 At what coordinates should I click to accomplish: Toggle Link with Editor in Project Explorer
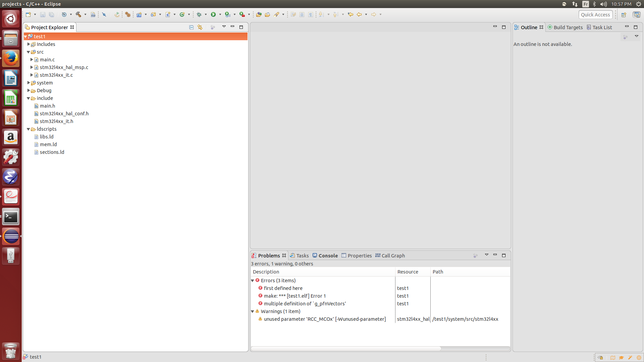[200, 27]
